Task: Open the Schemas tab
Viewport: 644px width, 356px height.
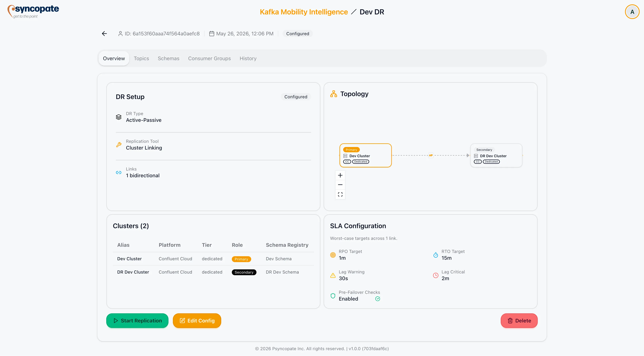Action: [x=168, y=59]
